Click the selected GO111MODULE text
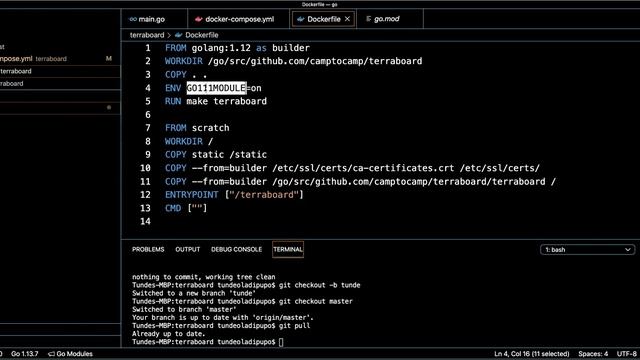640x360 pixels. pyautogui.click(x=216, y=88)
